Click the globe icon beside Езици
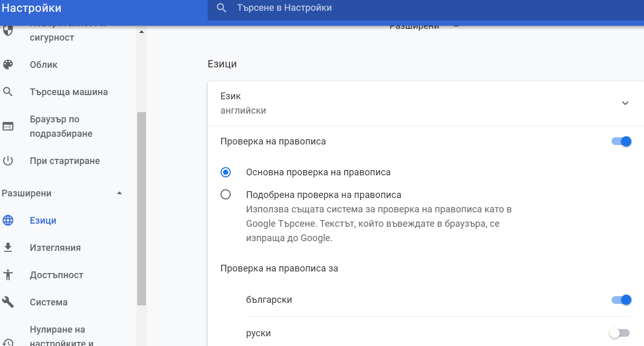This screenshot has width=644, height=346. 8,221
